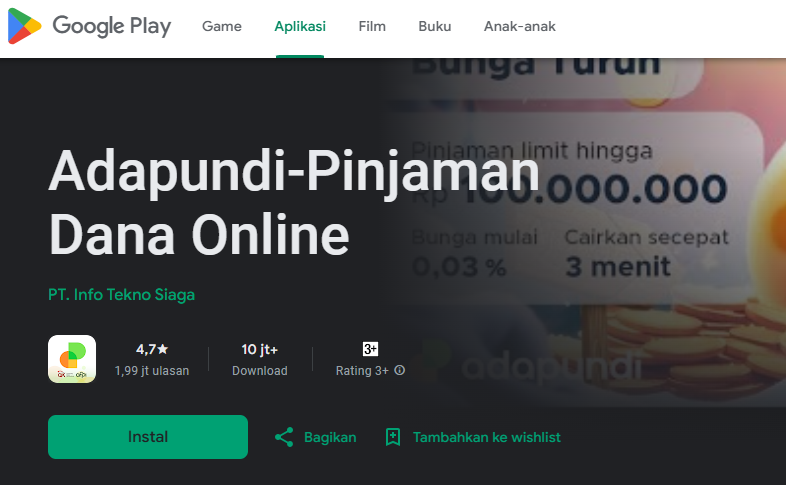Select the Aplikasi tab
786x485 pixels.
300,26
